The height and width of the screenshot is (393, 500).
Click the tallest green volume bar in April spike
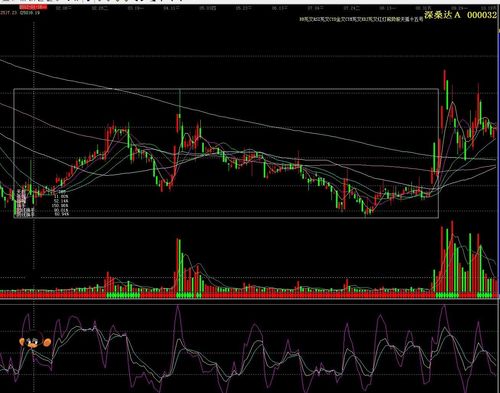(180, 266)
